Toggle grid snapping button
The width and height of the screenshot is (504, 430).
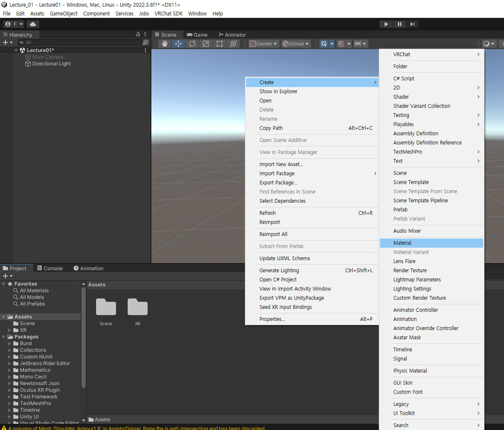341,44
